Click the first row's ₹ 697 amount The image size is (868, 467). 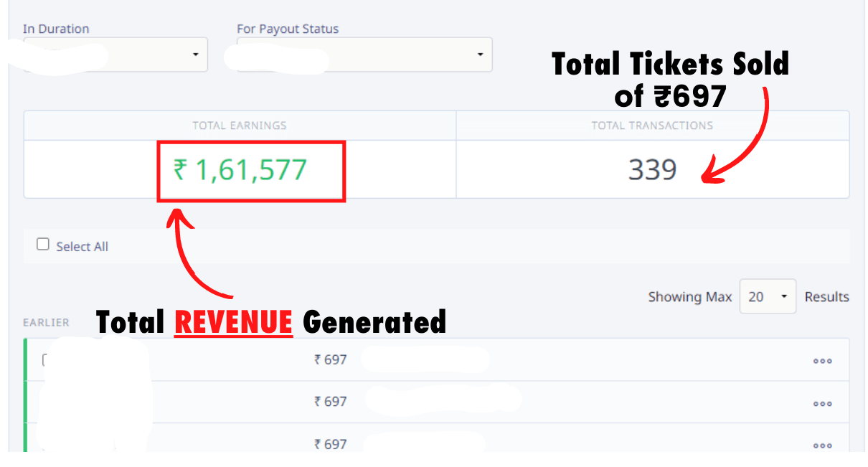pos(330,359)
